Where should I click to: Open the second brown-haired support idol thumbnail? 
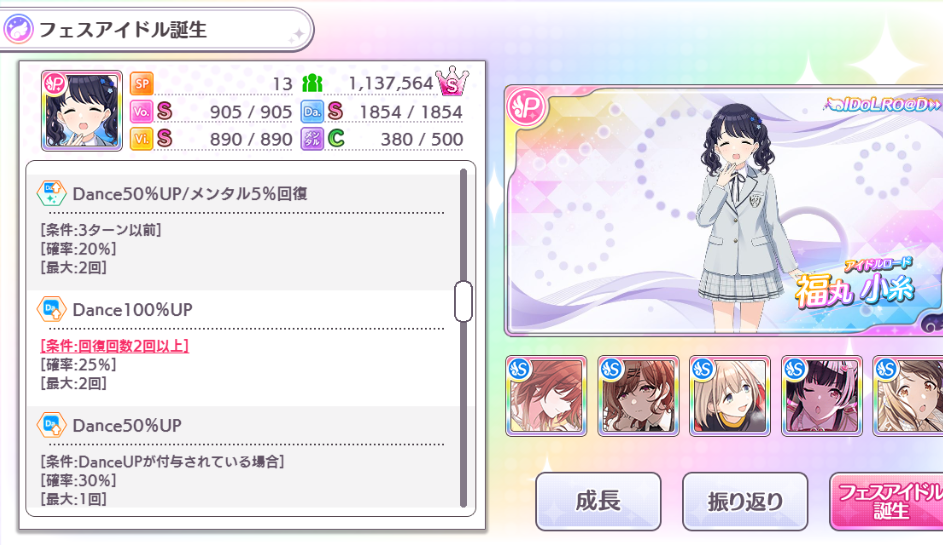[x=638, y=396]
